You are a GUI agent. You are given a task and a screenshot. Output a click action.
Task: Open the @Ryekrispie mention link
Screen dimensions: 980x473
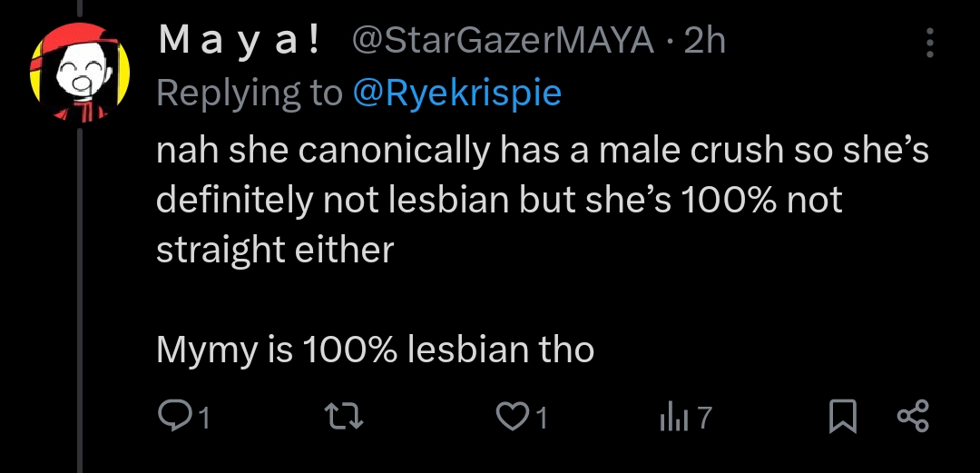[456, 92]
